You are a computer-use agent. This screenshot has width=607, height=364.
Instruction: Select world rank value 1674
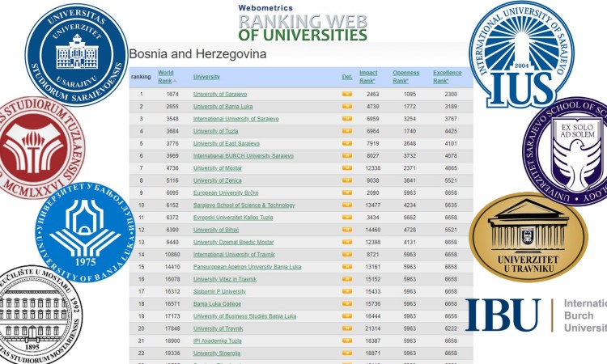[172, 94]
